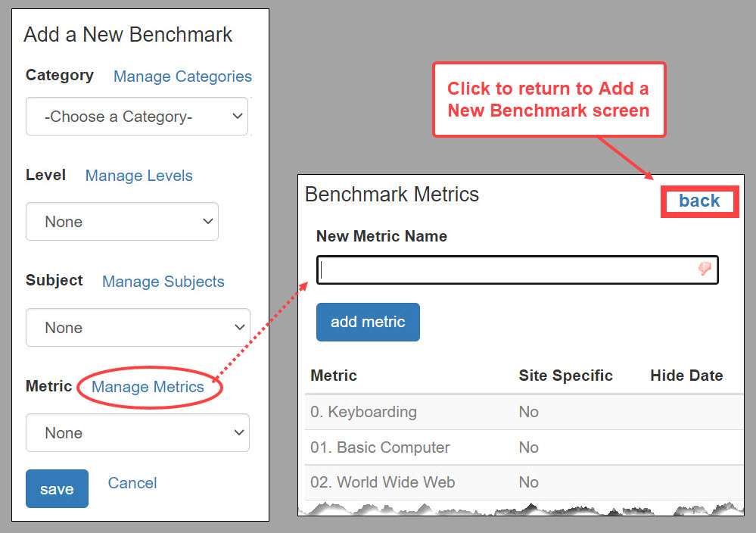Click the circled Manage Metrics link
Image resolution: width=756 pixels, height=533 pixels.
(x=149, y=386)
